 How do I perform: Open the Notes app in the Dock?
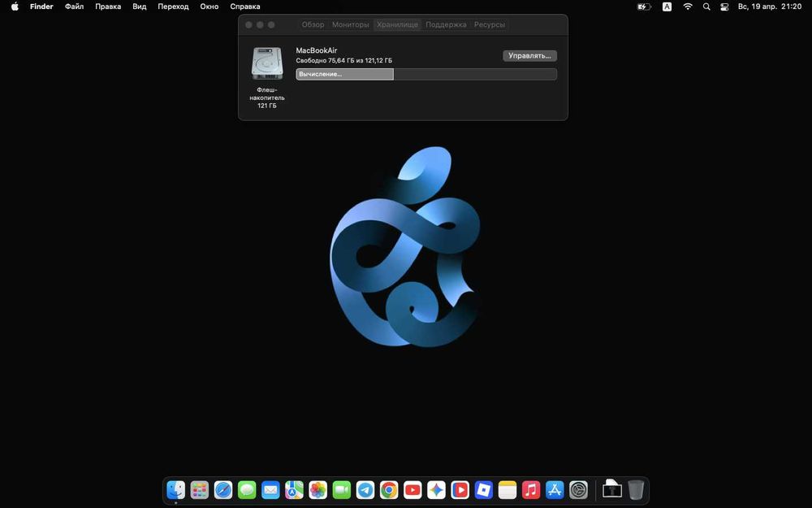click(x=508, y=489)
